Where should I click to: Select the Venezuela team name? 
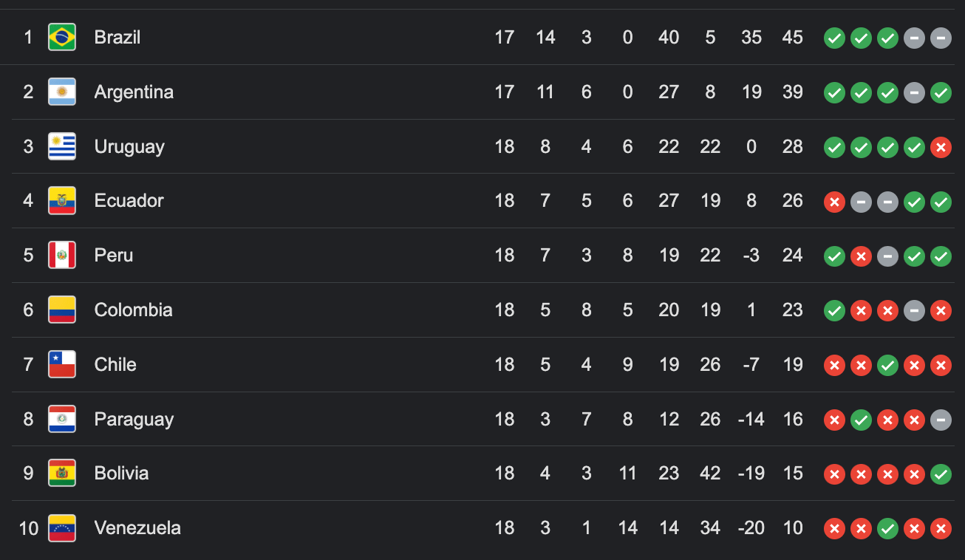pos(137,527)
